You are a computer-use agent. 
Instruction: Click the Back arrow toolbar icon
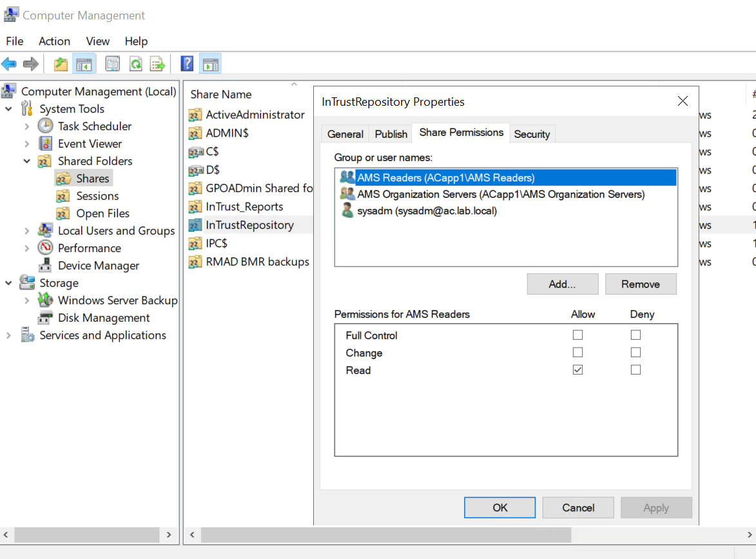point(8,64)
